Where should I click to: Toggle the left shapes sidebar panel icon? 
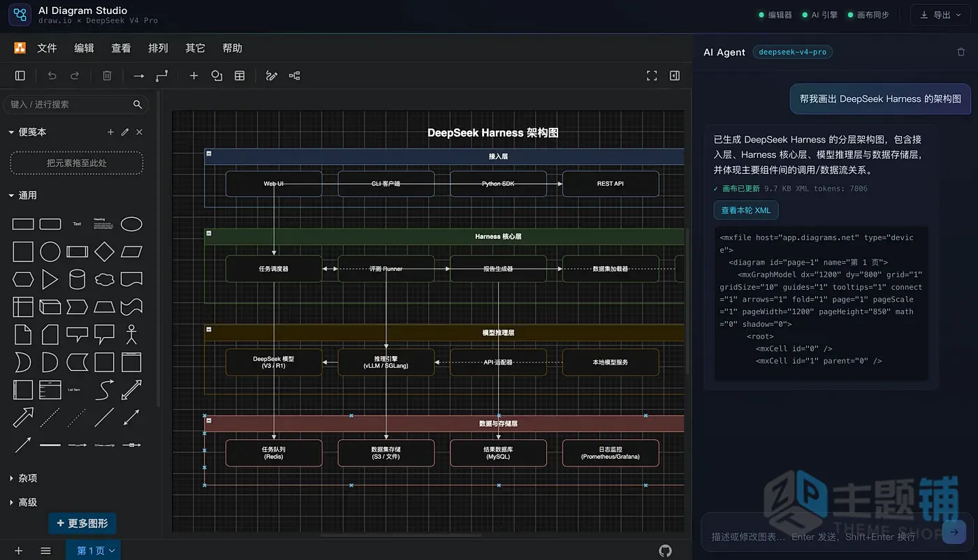(x=20, y=75)
